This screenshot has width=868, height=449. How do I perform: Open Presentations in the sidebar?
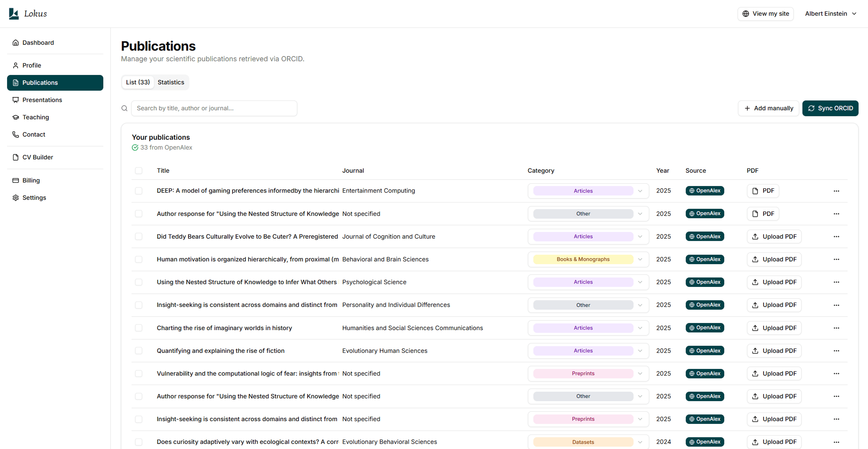(42, 100)
